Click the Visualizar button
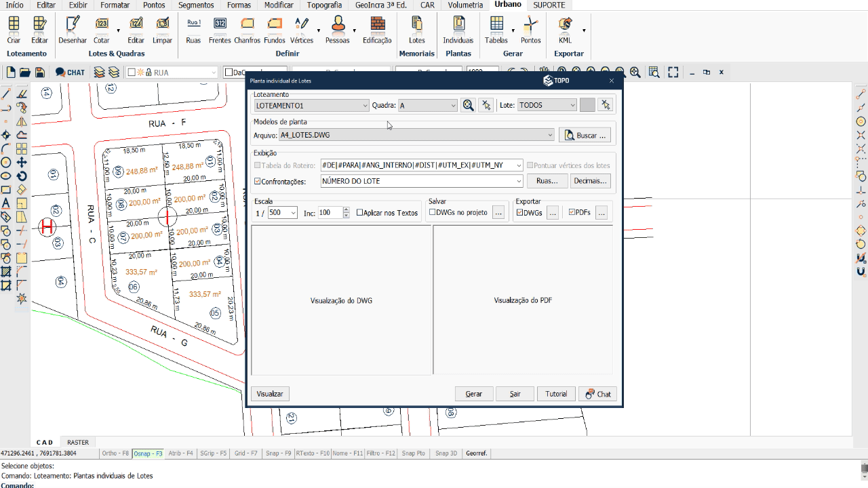The height and width of the screenshot is (488, 868). point(270,394)
